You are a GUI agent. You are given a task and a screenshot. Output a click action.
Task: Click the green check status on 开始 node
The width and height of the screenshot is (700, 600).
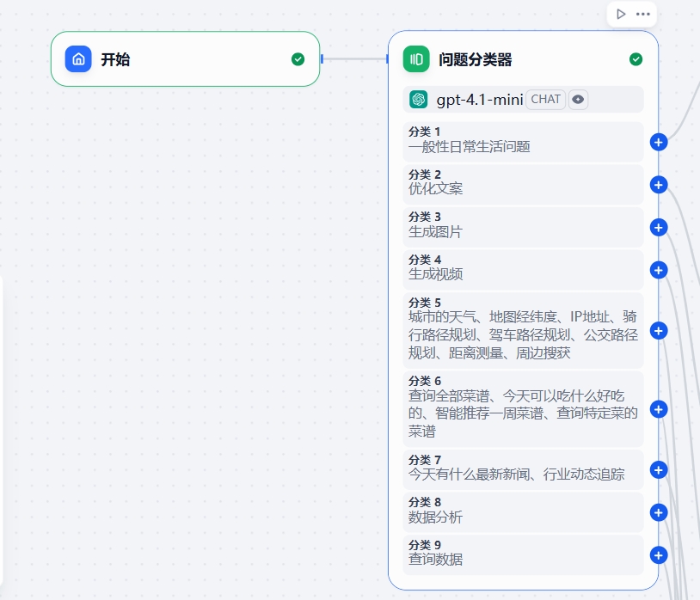(298, 59)
